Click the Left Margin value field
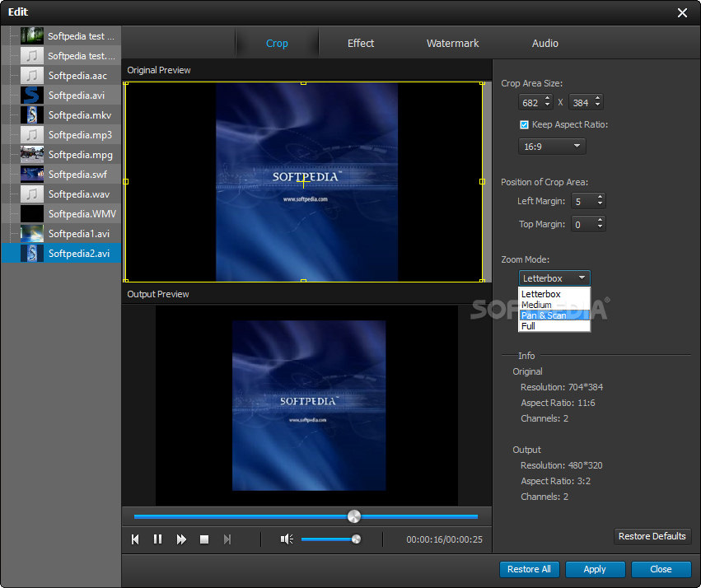The width and height of the screenshot is (701, 588). pos(583,201)
